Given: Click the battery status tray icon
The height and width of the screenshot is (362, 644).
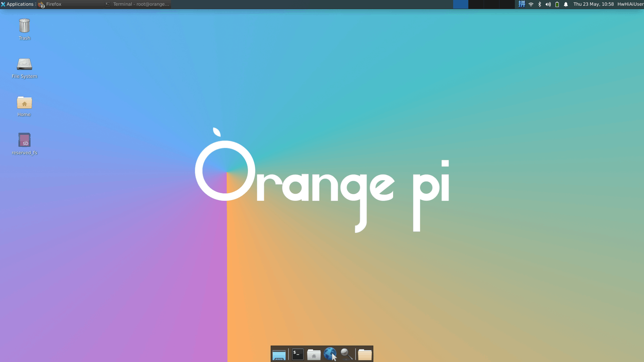Looking at the screenshot, I should pyautogui.click(x=557, y=4).
